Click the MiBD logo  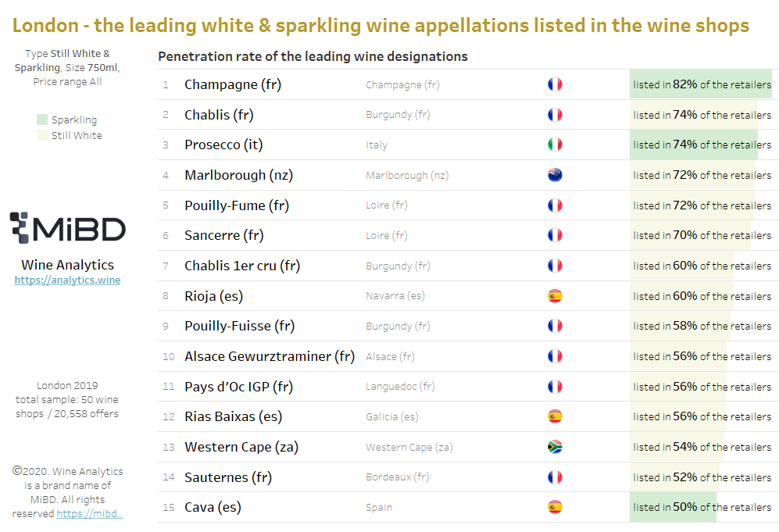point(68,228)
